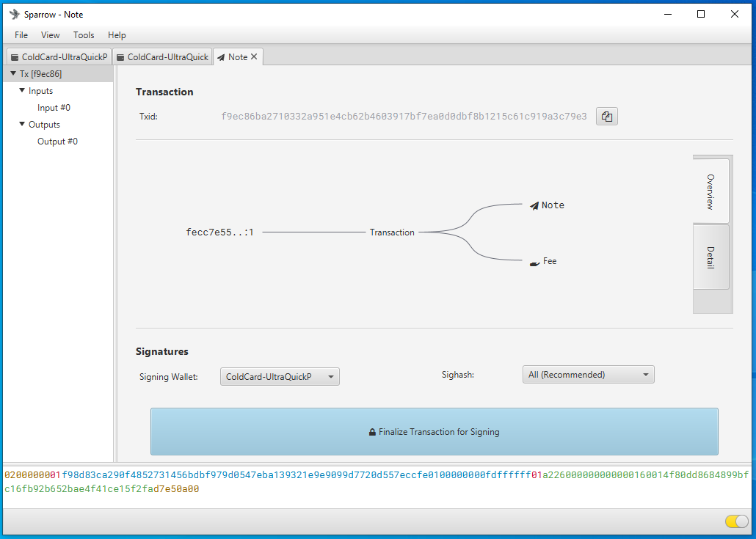
Task: Click the Txid hash value
Action: click(x=404, y=116)
